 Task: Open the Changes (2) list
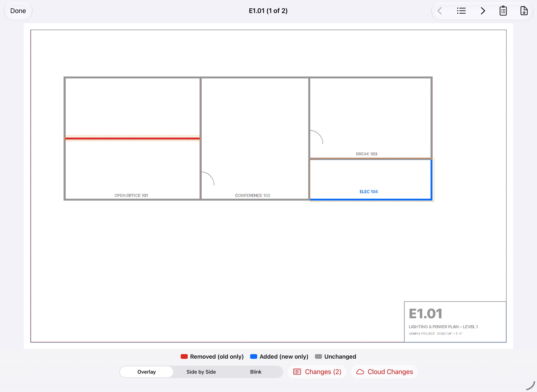pyautogui.click(x=317, y=372)
